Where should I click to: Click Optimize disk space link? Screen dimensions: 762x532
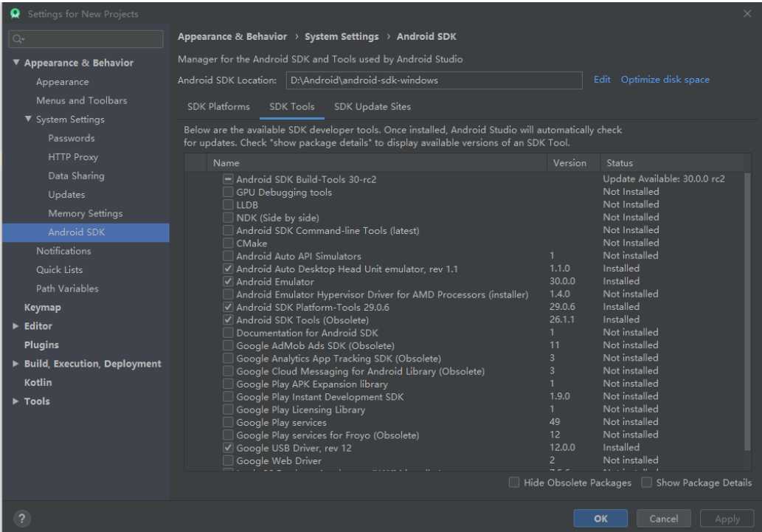[x=665, y=79]
